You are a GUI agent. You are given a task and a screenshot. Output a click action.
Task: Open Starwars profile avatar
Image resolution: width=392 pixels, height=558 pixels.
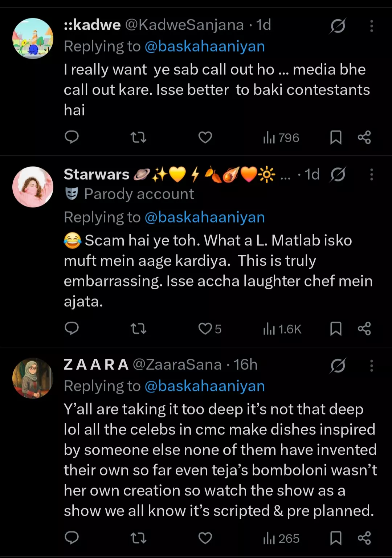pyautogui.click(x=33, y=187)
